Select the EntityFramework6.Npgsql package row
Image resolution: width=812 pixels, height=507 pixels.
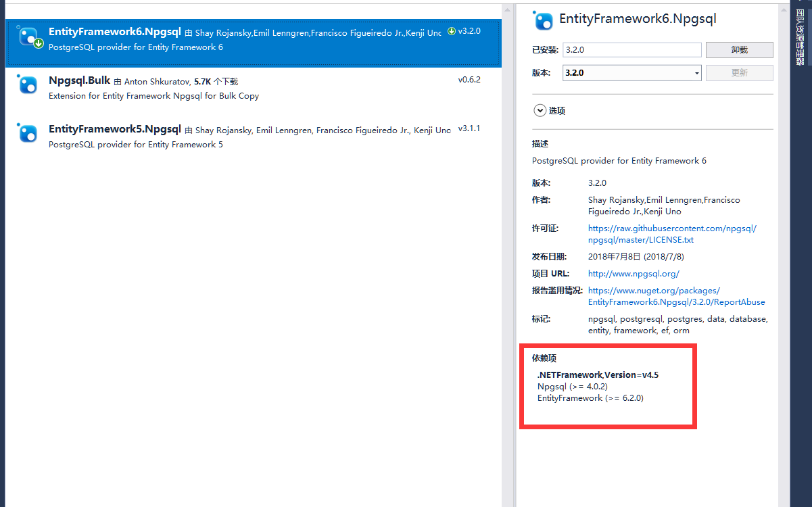(254, 43)
